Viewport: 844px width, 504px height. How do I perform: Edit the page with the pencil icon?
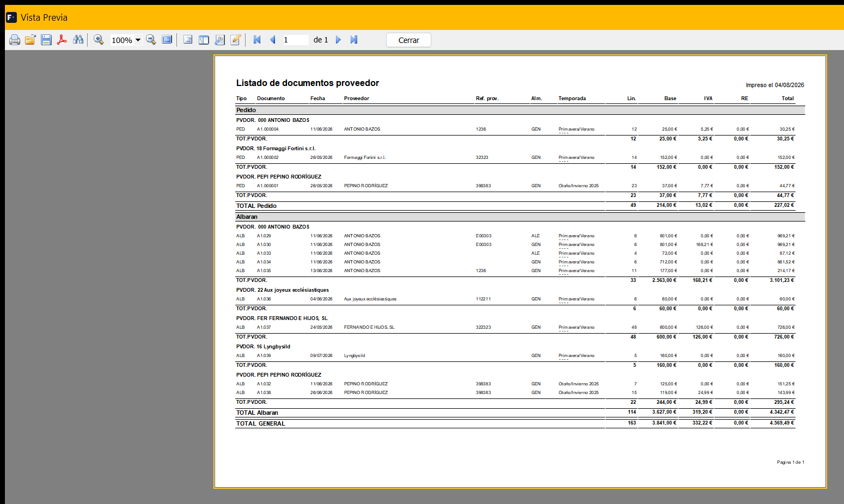[235, 40]
